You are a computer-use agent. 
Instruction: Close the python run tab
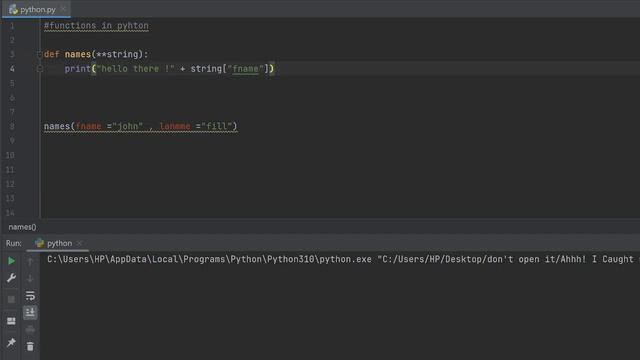[x=79, y=243]
